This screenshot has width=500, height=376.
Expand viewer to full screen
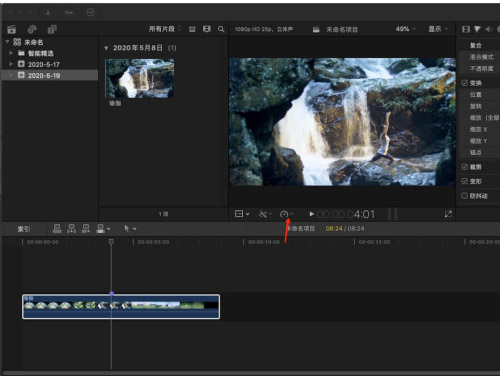[x=448, y=214]
